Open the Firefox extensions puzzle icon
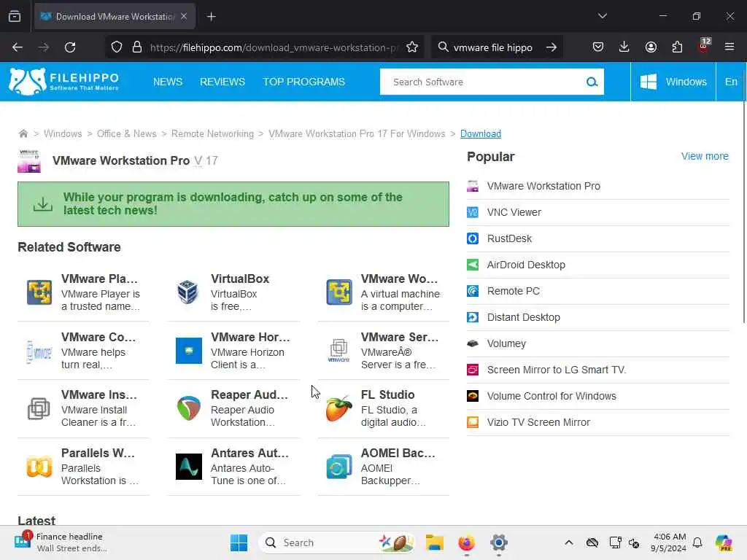This screenshot has height=560, width=747. [x=677, y=47]
